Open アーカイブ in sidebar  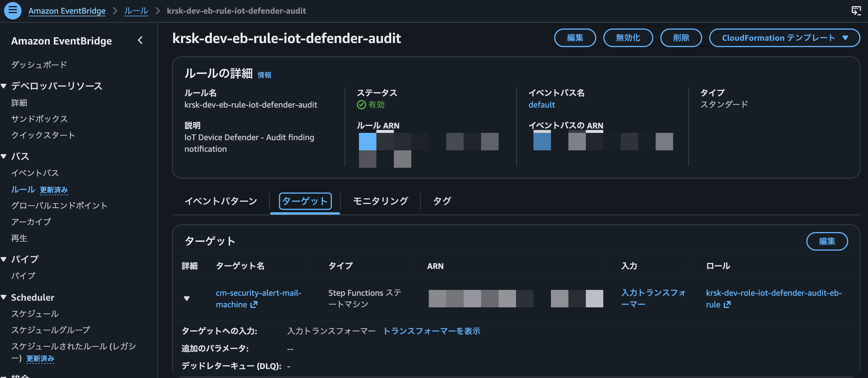point(31,222)
